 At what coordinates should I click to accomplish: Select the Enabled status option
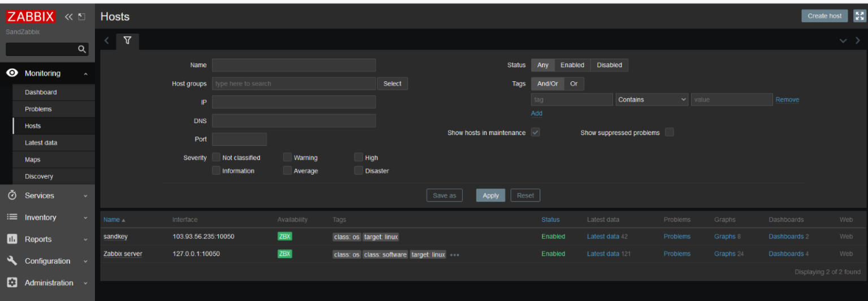click(572, 65)
